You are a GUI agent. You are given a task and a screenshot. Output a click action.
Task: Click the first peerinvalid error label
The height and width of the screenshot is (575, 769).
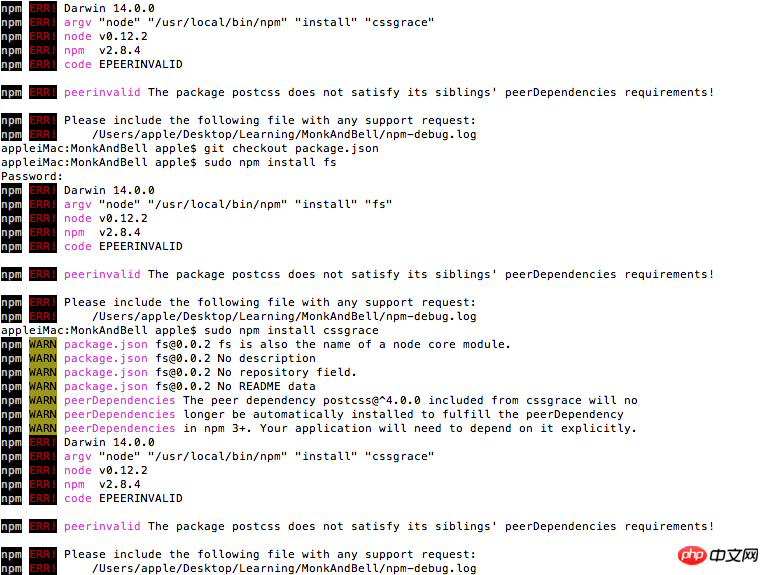click(102, 92)
